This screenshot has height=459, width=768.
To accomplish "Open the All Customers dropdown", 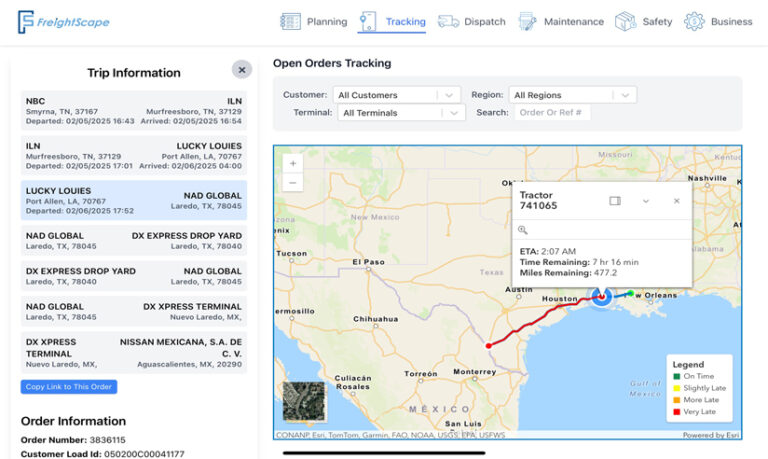I will click(x=397, y=95).
